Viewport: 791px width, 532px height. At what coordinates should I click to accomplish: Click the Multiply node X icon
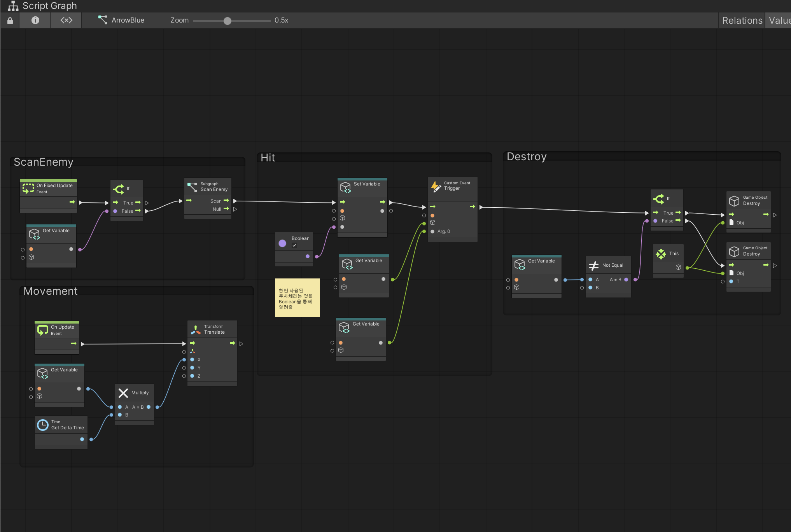click(x=123, y=393)
